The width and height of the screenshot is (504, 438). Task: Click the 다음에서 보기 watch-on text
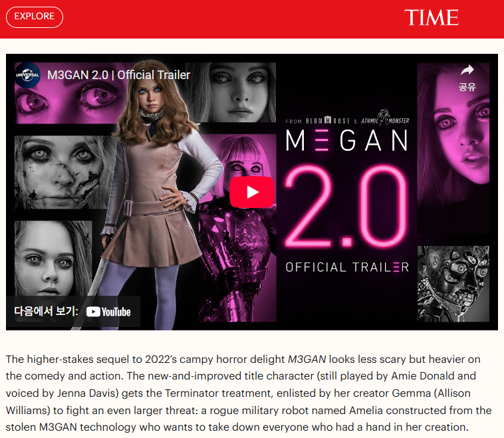(46, 311)
